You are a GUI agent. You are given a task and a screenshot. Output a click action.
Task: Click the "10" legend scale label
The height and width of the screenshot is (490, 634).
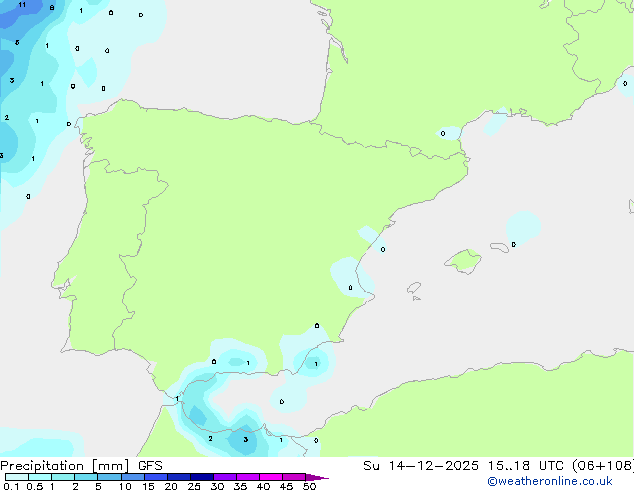[125, 486]
